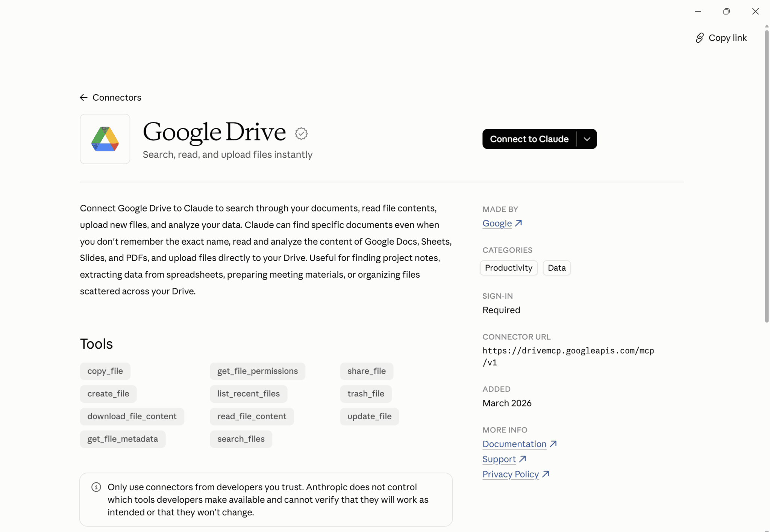Click the tagline Search, read, and upload files instantly
Image resolution: width=770 pixels, height=532 pixels.
tap(227, 155)
